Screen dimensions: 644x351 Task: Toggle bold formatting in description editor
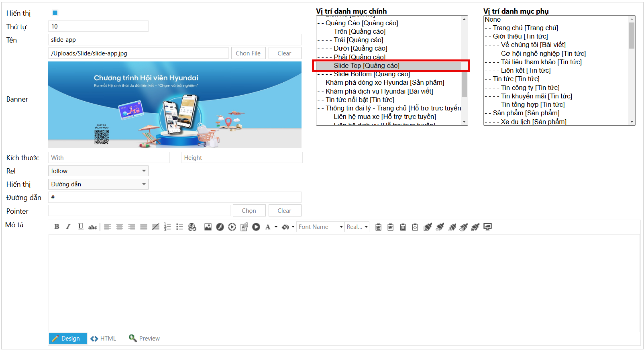point(57,227)
